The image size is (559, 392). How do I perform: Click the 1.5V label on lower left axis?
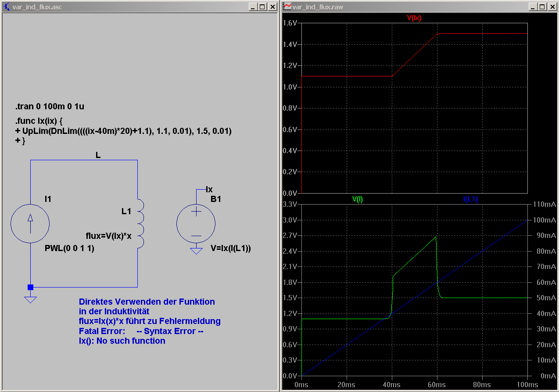tap(290, 298)
